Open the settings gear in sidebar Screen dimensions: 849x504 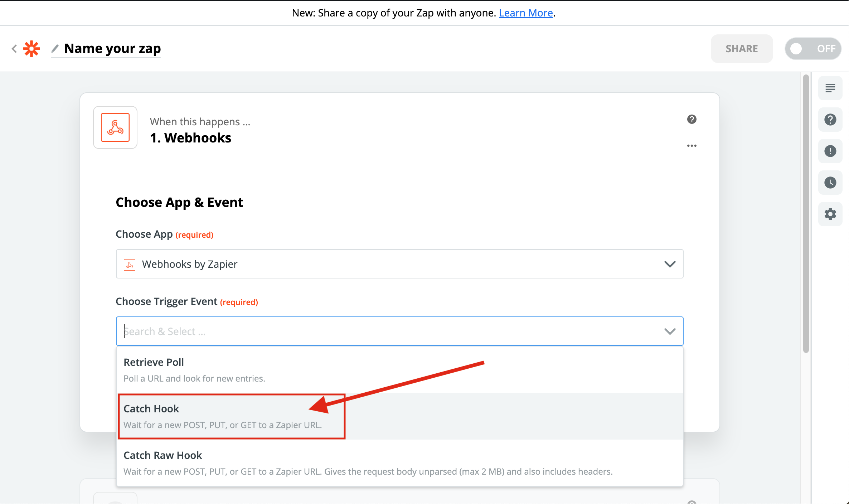tap(830, 214)
